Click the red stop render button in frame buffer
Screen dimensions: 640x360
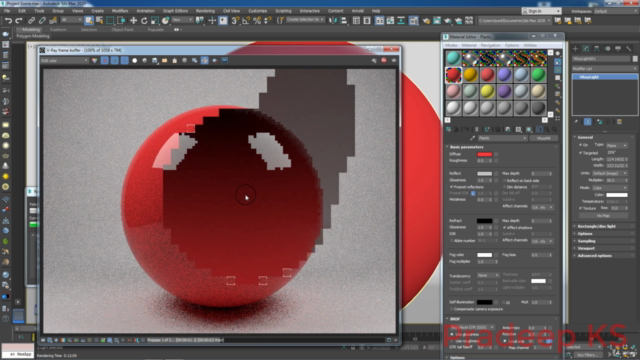[384, 60]
